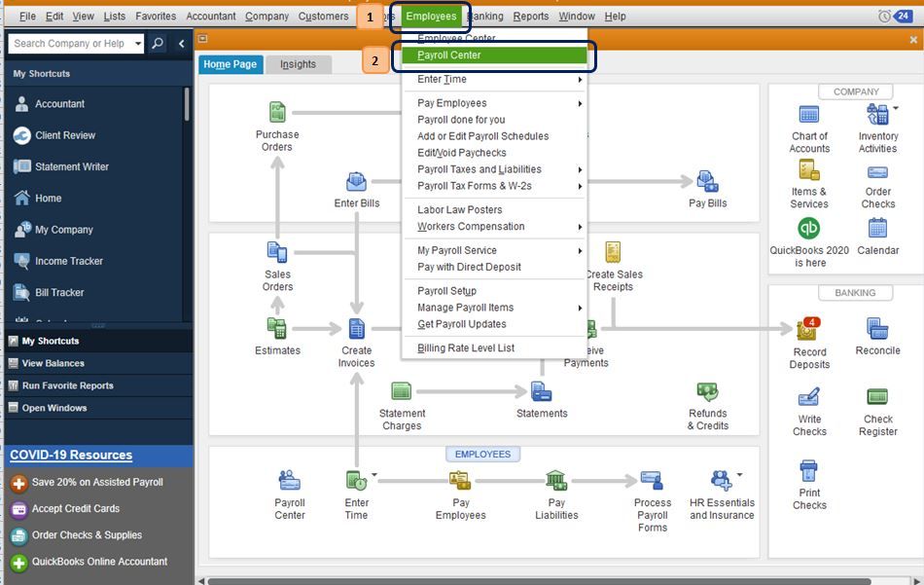Click the reminders alarm clock icon
Image resolution: width=924 pixels, height=585 pixels.
point(884,16)
